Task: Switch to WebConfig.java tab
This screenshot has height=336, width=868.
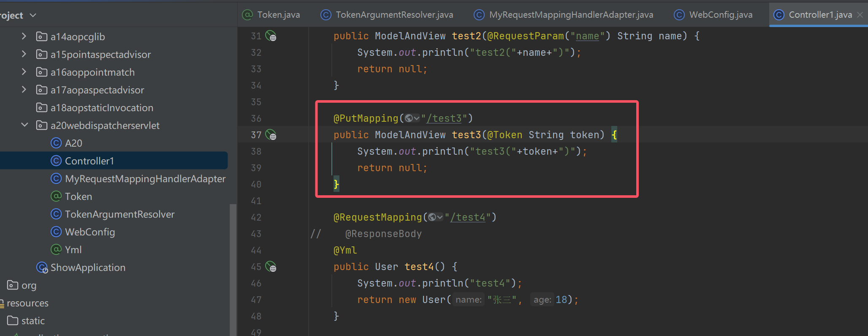Action: 713,15
